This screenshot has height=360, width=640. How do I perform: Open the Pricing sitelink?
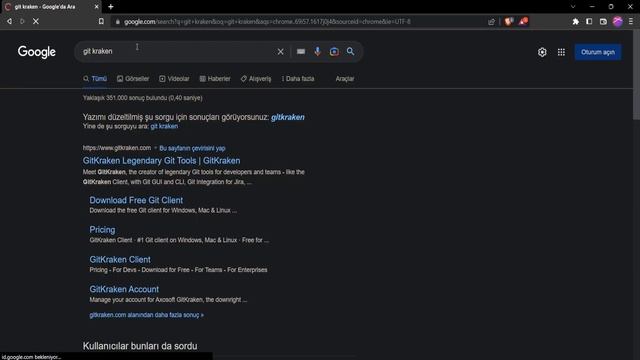[x=102, y=230]
